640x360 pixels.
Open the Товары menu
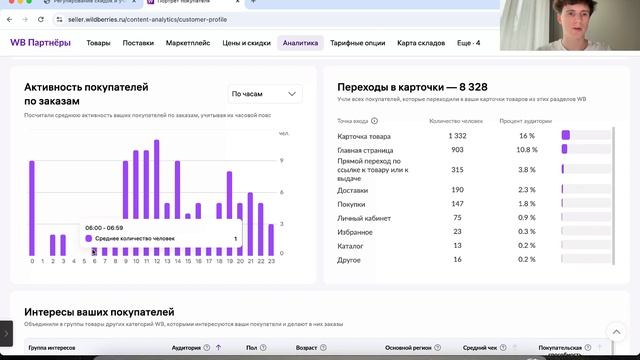coord(98,43)
